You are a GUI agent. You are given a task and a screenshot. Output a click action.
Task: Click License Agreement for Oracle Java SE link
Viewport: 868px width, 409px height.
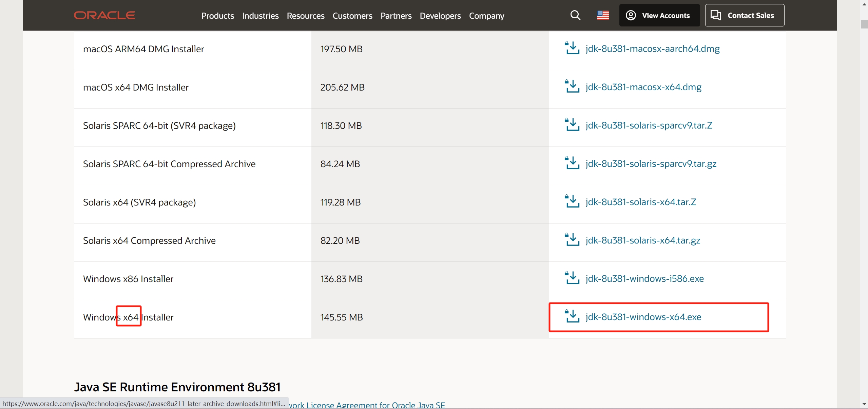pyautogui.click(x=367, y=405)
